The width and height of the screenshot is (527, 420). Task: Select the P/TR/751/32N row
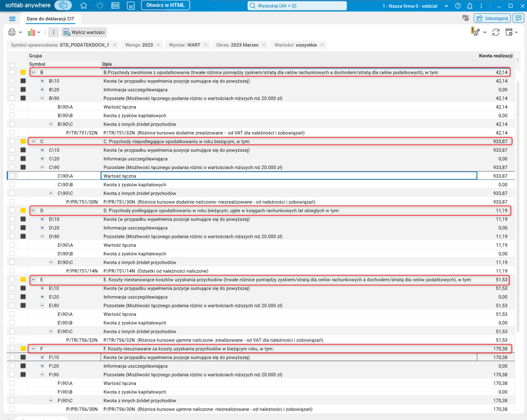(x=261, y=133)
